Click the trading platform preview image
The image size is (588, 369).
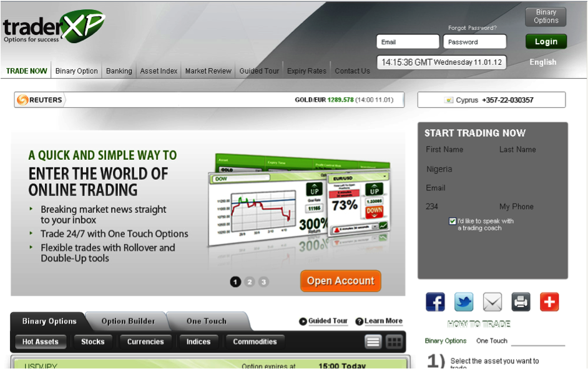coord(300,200)
